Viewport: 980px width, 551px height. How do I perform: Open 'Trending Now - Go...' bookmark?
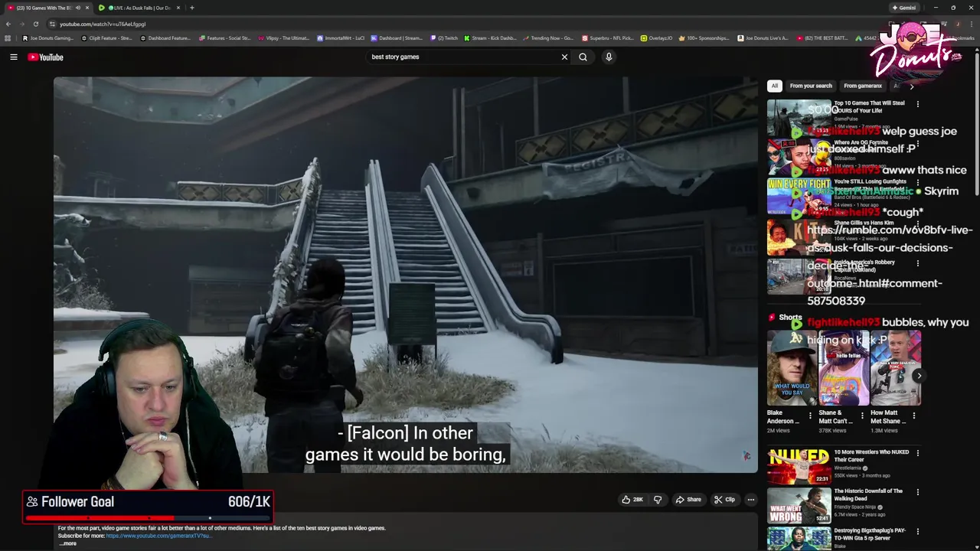click(x=548, y=37)
